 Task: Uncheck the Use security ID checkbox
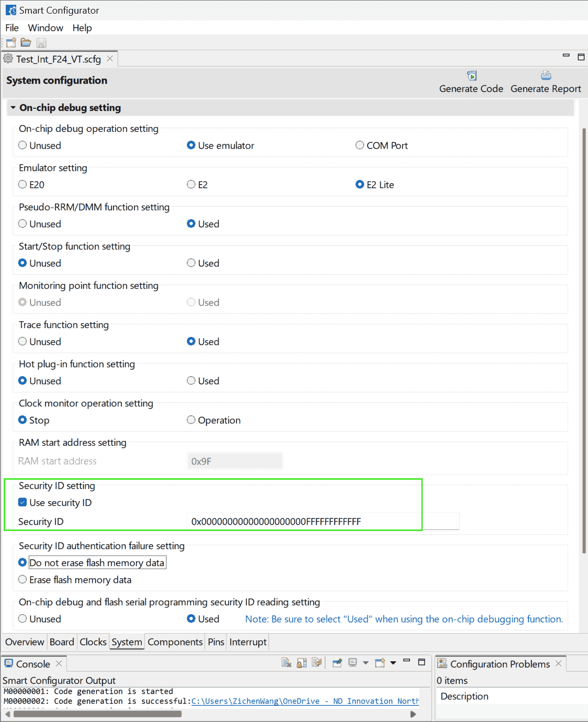tap(22, 503)
